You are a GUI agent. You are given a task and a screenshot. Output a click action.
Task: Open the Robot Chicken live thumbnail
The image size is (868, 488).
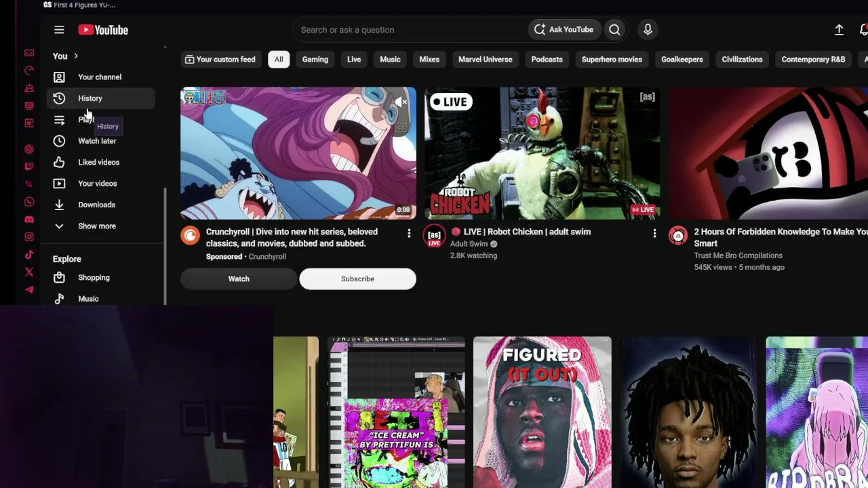[x=542, y=153]
